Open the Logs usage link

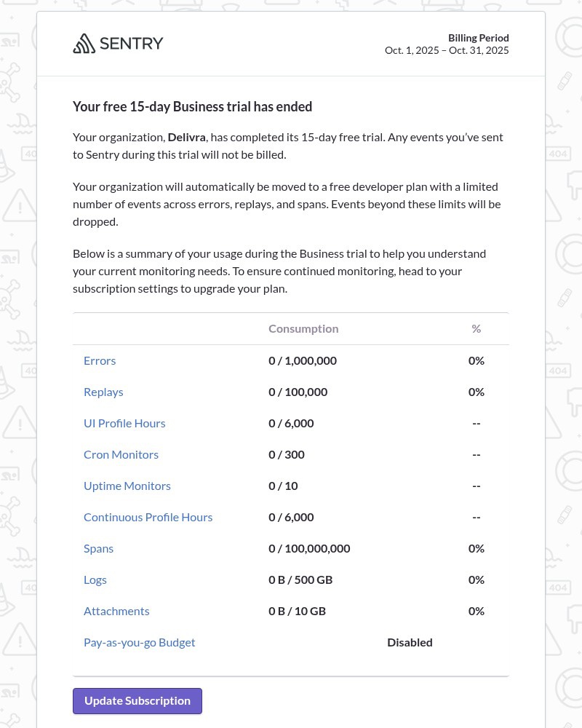[95, 579]
